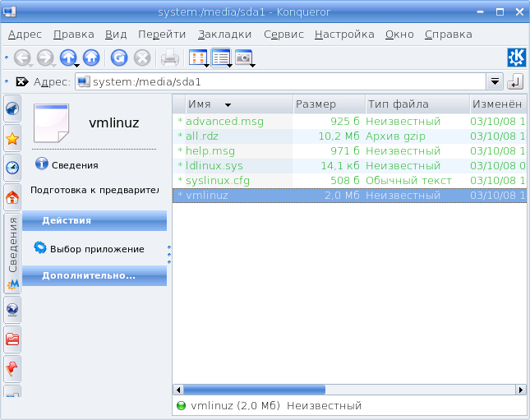Select the syslinux.cfg file
Image resolution: width=530 pixels, height=420 pixels.
click(217, 181)
